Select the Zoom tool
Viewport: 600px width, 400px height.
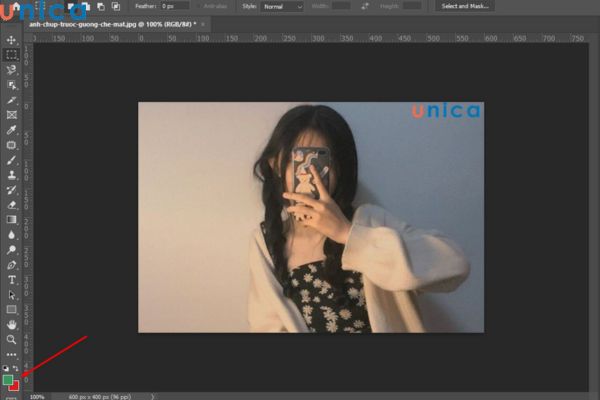point(11,340)
